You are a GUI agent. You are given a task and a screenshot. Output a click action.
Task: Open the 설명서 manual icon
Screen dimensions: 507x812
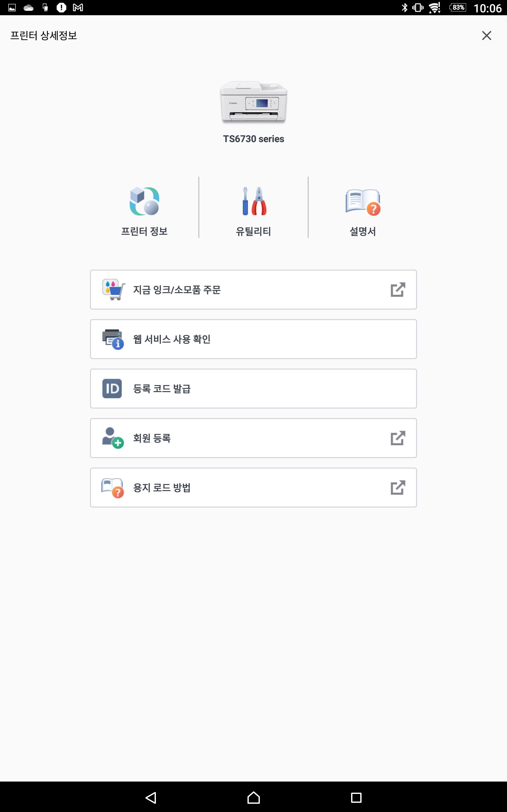[x=363, y=202]
